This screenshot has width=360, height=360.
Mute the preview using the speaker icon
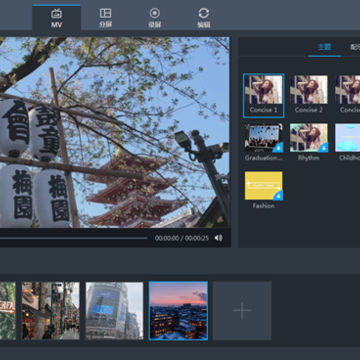(218, 238)
